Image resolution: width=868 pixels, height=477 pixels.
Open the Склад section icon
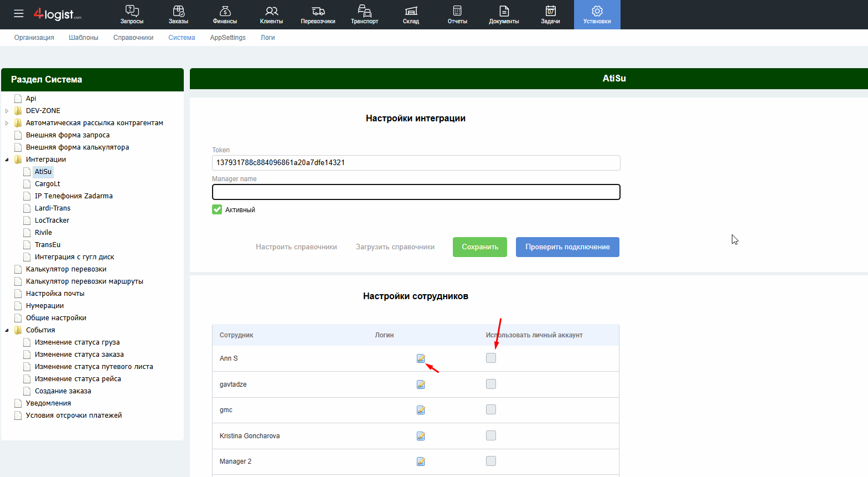pyautogui.click(x=411, y=11)
